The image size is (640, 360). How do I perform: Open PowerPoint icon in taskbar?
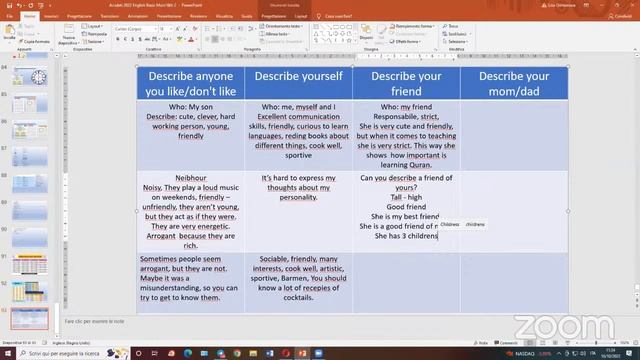[x=302, y=353]
